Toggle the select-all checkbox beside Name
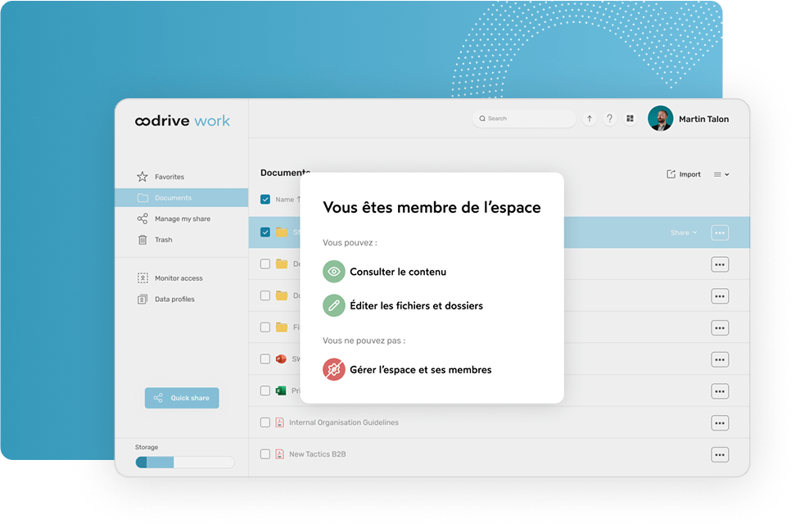 265,199
